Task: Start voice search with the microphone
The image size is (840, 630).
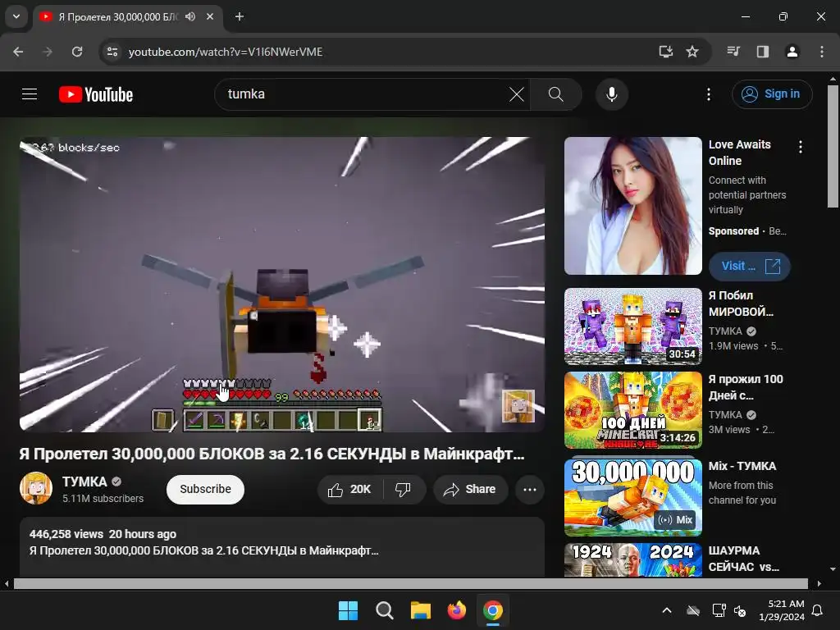Action: [x=612, y=94]
